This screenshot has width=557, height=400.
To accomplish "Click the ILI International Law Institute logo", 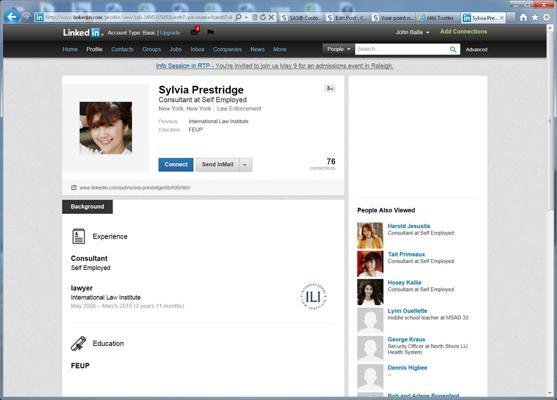I will [313, 297].
